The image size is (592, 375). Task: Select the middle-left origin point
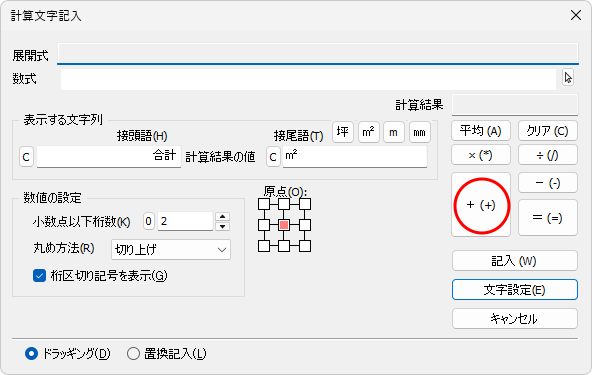[264, 225]
